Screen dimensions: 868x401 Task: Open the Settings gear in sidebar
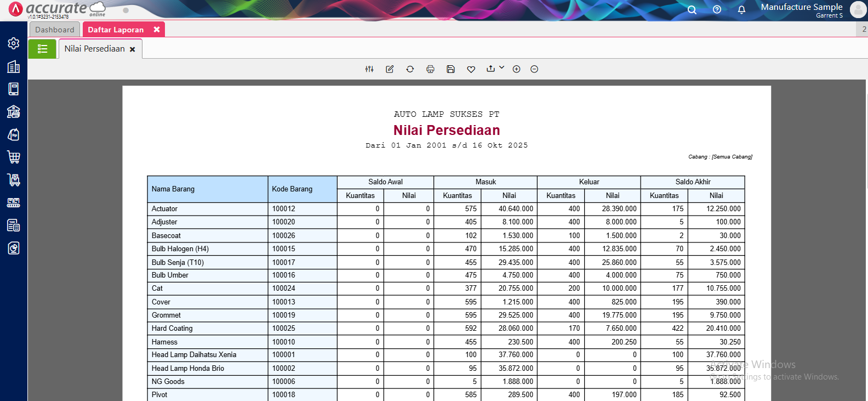click(14, 43)
